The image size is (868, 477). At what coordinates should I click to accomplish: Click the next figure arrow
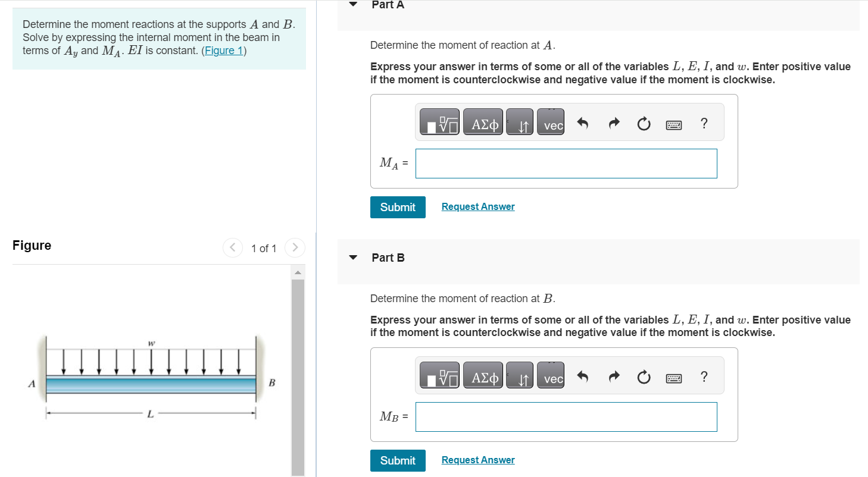click(x=295, y=247)
